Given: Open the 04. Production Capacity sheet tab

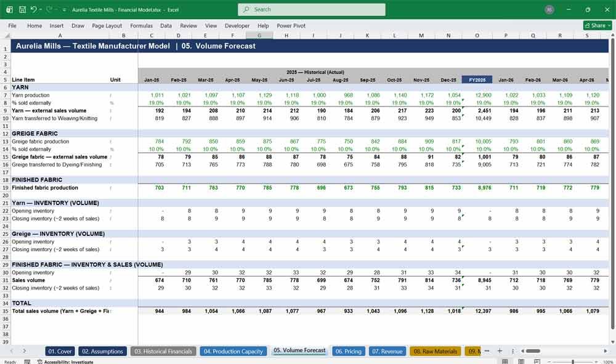Looking at the screenshot, I should 233,352.
